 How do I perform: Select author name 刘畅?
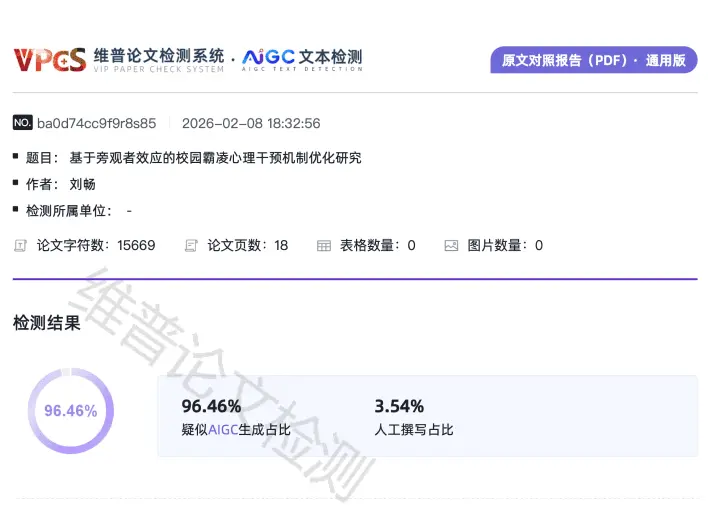(83, 184)
